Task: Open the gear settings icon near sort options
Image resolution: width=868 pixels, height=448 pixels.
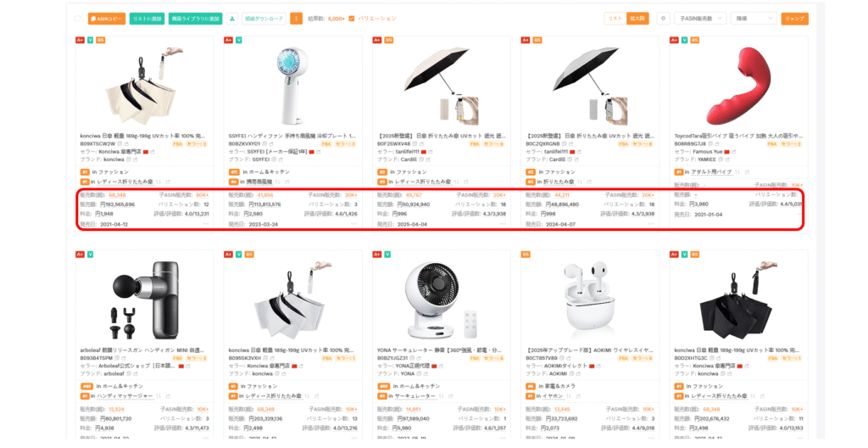Action: (663, 19)
